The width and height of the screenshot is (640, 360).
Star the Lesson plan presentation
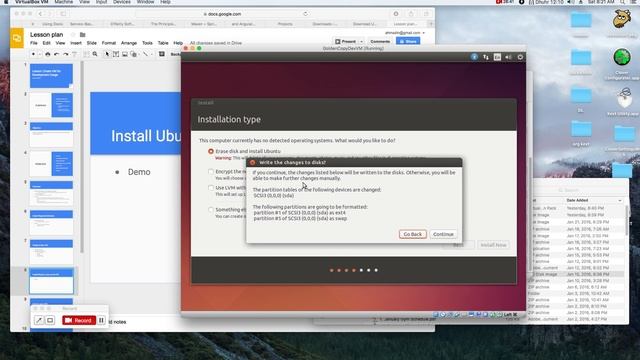pos(73,35)
